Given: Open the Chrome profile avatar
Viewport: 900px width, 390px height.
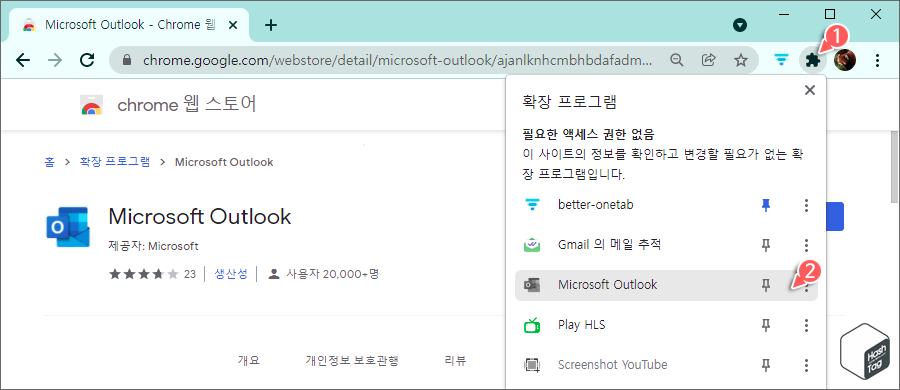Looking at the screenshot, I should tap(845, 60).
